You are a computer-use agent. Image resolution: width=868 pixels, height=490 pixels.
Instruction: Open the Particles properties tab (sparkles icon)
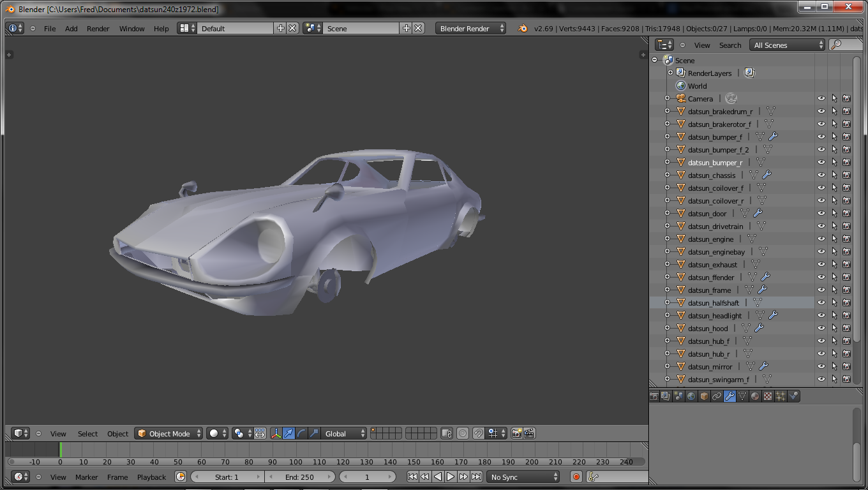point(781,396)
